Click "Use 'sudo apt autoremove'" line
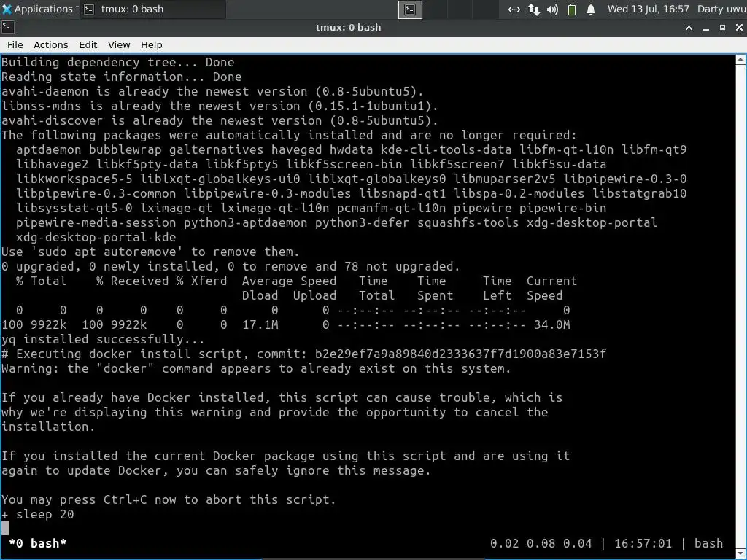This screenshot has width=747, height=560. 150,252
